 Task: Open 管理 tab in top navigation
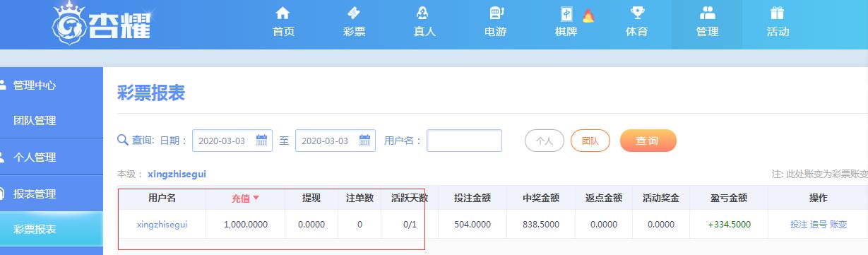(707, 25)
